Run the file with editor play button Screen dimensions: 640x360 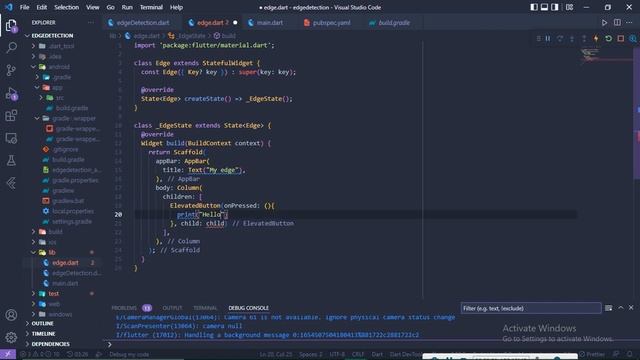click(x=604, y=22)
